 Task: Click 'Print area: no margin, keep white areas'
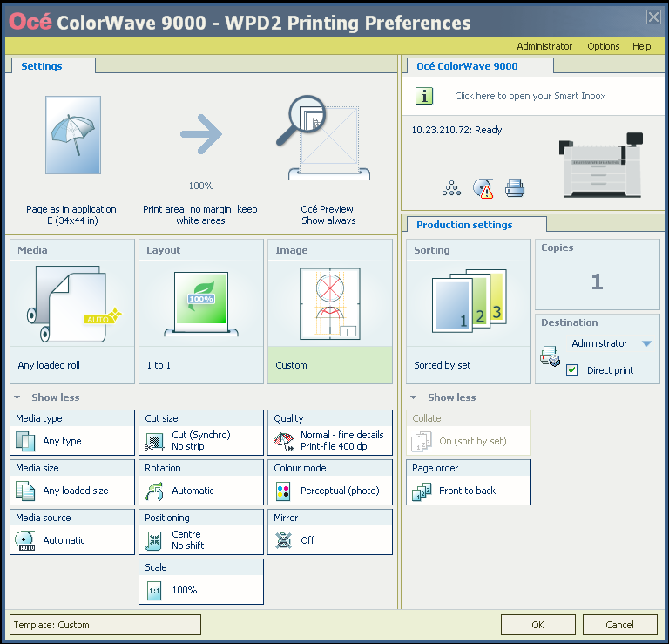click(x=200, y=215)
